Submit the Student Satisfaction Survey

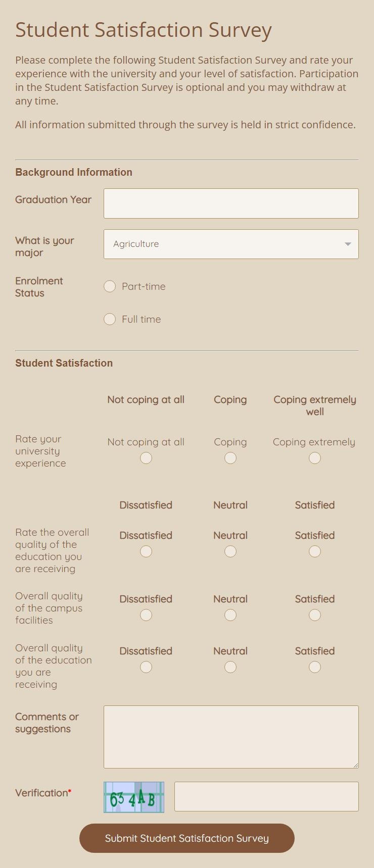(x=186, y=838)
